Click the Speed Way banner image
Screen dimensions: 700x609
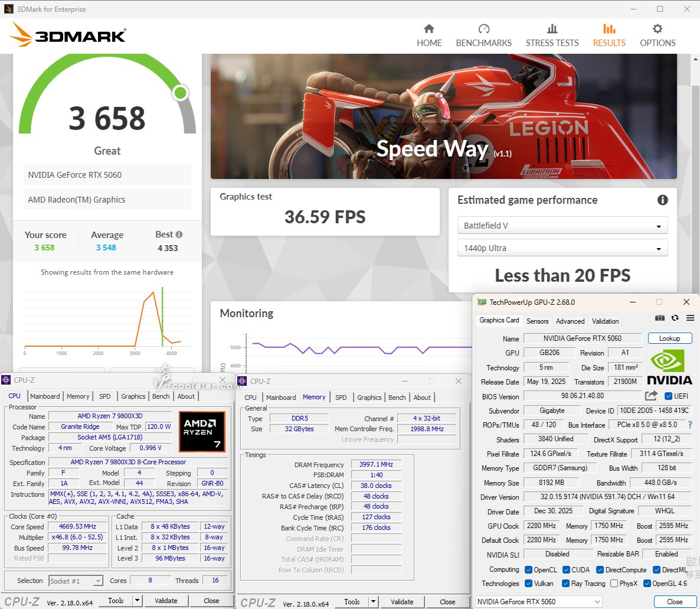[444, 116]
